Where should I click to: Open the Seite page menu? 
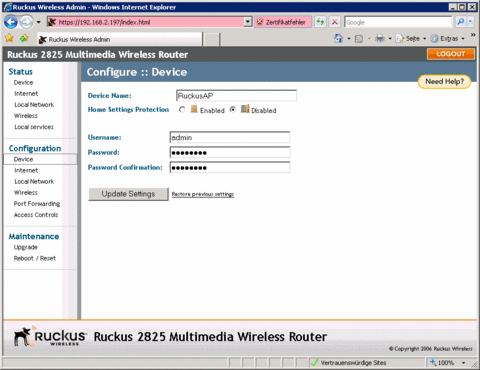point(411,39)
